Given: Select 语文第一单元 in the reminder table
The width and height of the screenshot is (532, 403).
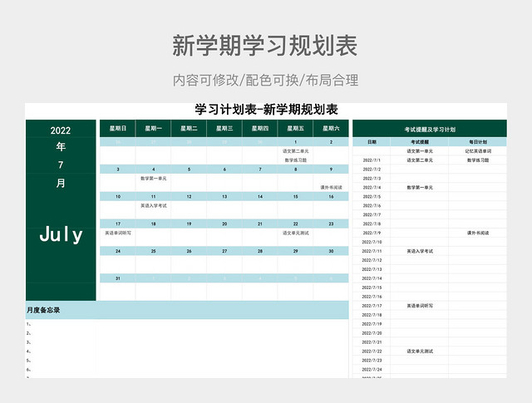Looking at the screenshot, I should [x=420, y=151].
